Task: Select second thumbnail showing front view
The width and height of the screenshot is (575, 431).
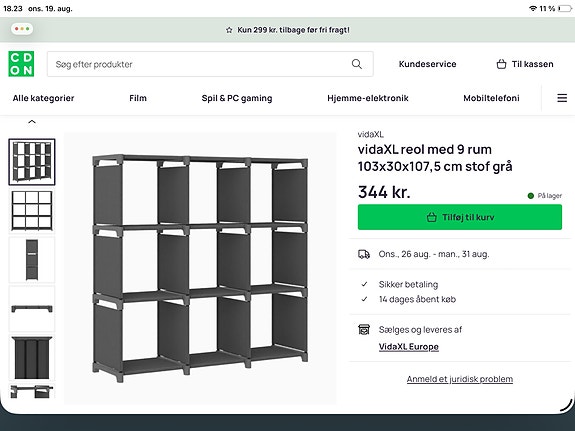Action: pos(32,211)
